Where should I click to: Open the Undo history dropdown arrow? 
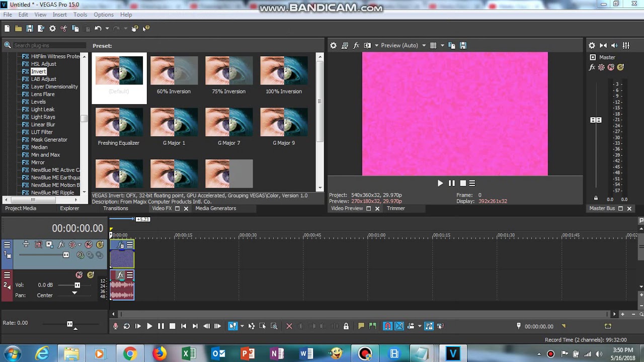[107, 29]
